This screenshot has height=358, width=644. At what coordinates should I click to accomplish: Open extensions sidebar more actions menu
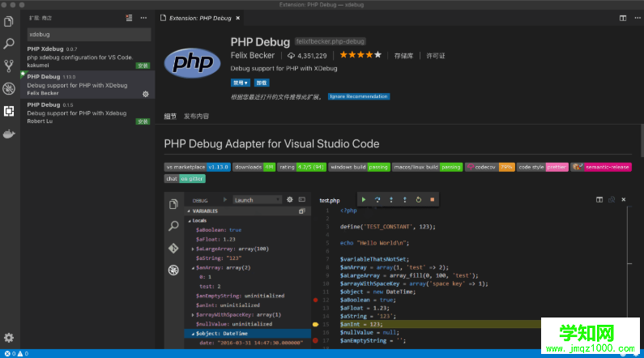tap(143, 18)
